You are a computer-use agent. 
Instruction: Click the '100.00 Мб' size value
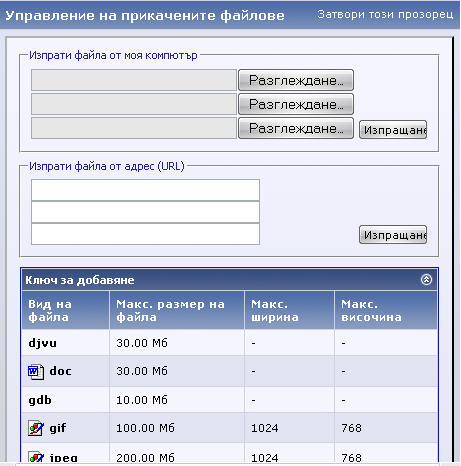[145, 428]
